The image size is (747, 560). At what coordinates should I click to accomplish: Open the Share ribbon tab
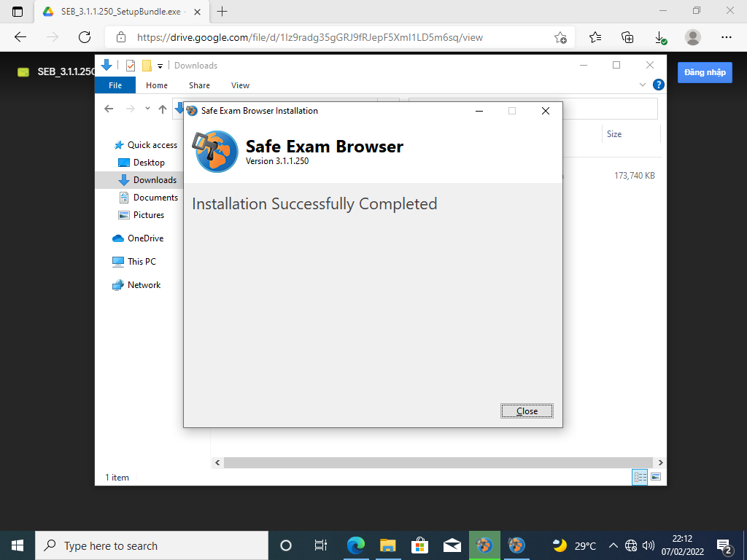tap(198, 85)
